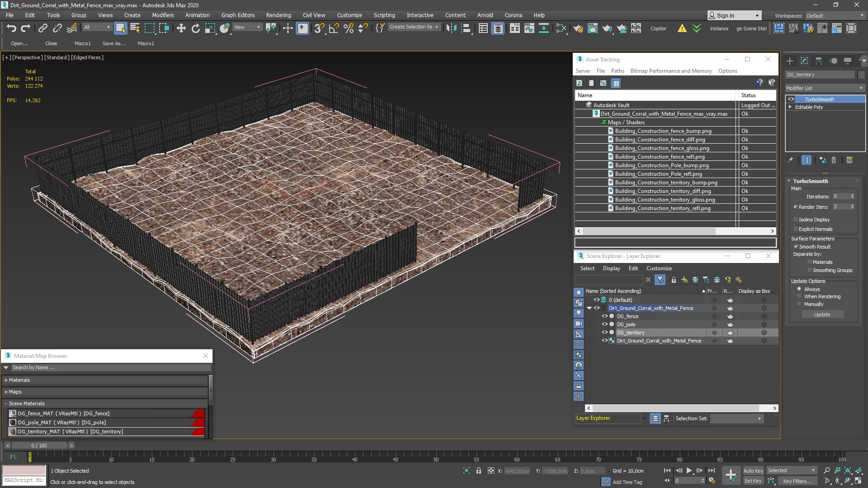The height and width of the screenshot is (488, 868).
Task: Collapse the Scene Materials group
Action: point(6,404)
